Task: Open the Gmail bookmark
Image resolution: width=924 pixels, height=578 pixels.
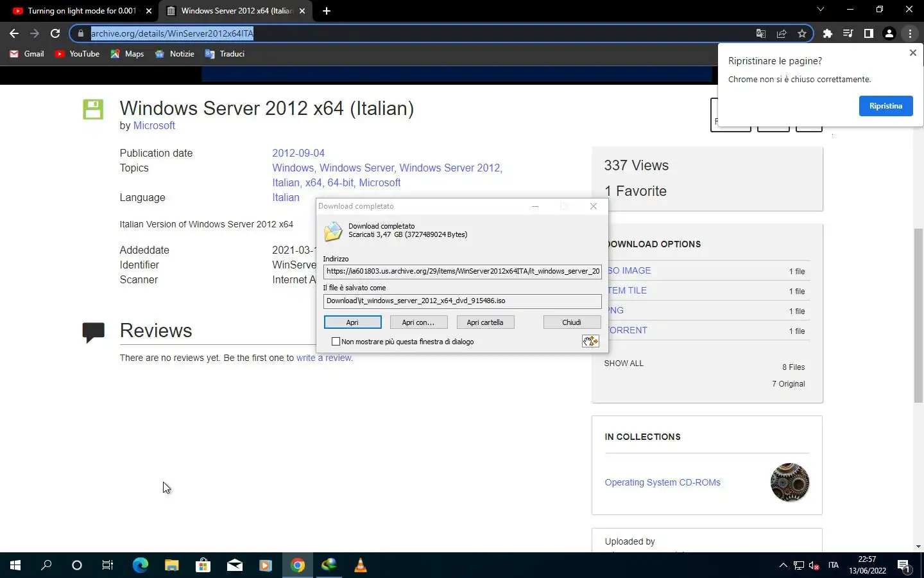Action: pyautogui.click(x=27, y=54)
